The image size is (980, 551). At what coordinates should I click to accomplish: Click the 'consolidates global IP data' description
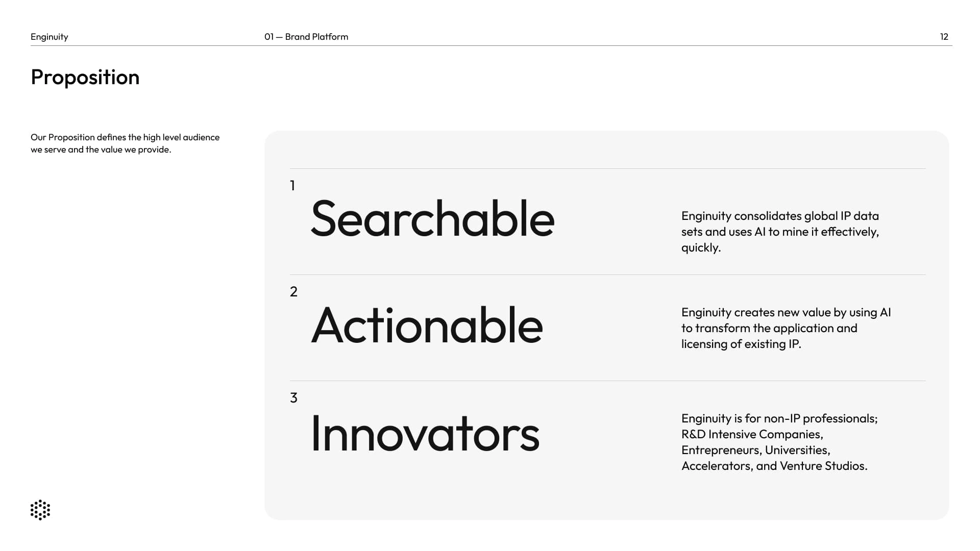click(x=780, y=232)
